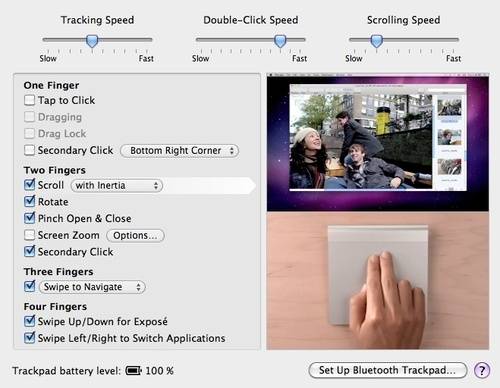Disable two-finger Scroll checkbox
The image size is (500, 388).
[x=29, y=184]
